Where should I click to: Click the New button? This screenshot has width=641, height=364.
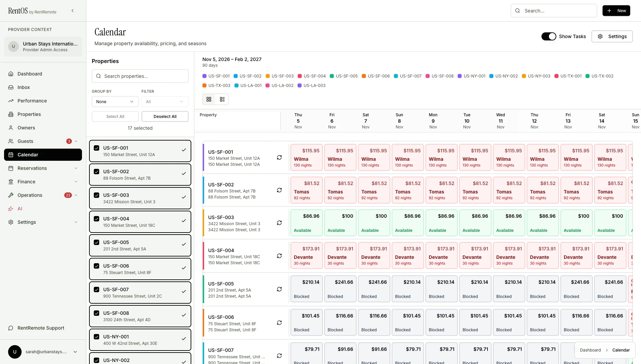click(616, 11)
